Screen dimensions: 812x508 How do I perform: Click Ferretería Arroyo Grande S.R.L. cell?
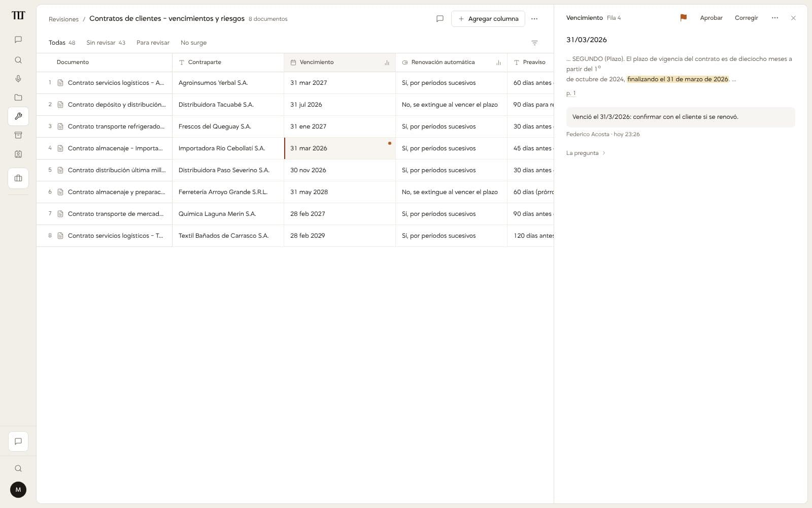tap(228, 192)
